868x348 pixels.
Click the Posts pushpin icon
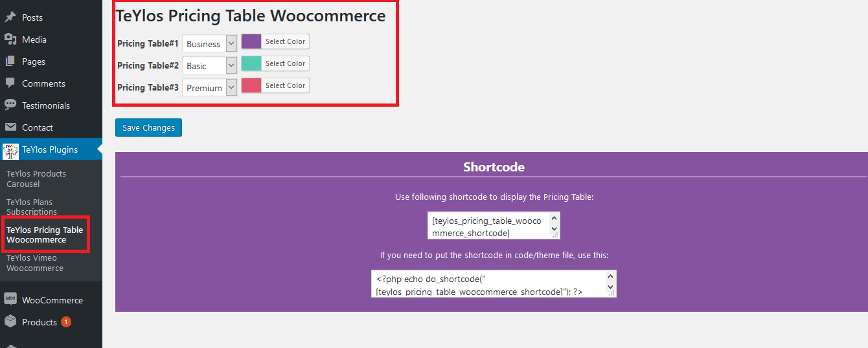click(x=10, y=17)
